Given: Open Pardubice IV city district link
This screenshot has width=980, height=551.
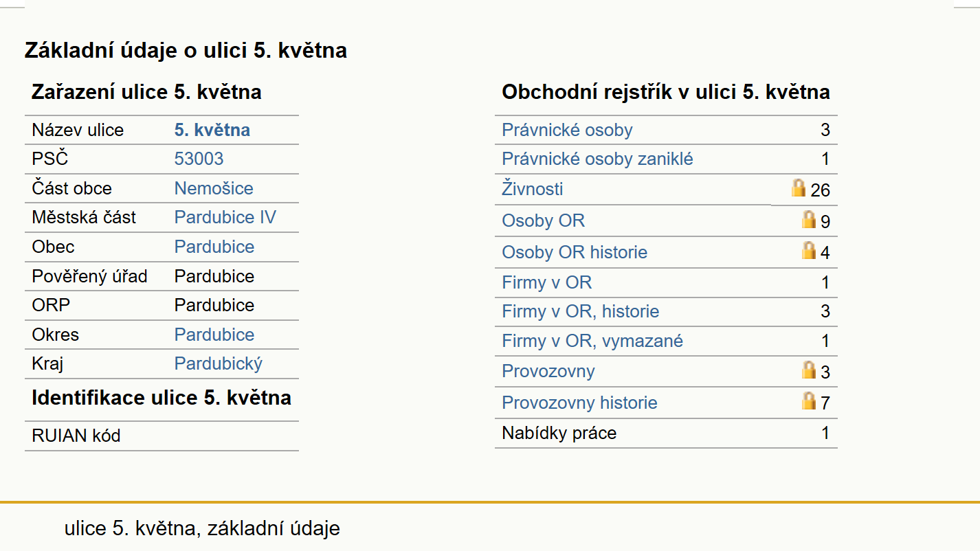Looking at the screenshot, I should point(225,217).
